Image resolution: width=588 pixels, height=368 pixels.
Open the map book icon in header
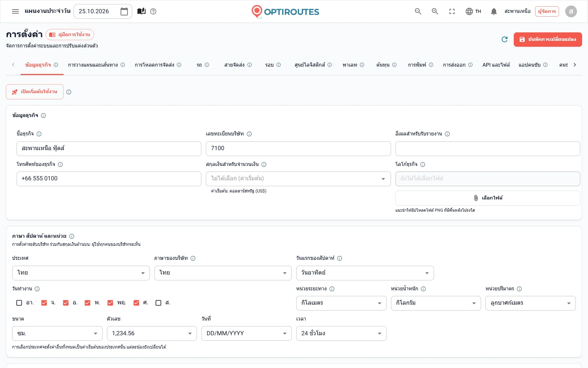(141, 11)
